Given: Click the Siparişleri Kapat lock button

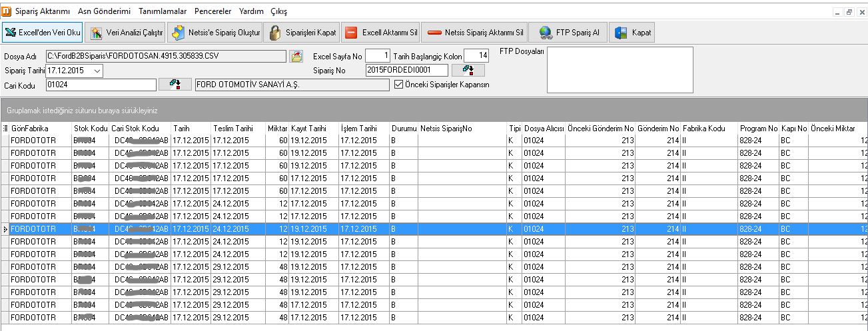Looking at the screenshot, I should pyautogui.click(x=302, y=32).
